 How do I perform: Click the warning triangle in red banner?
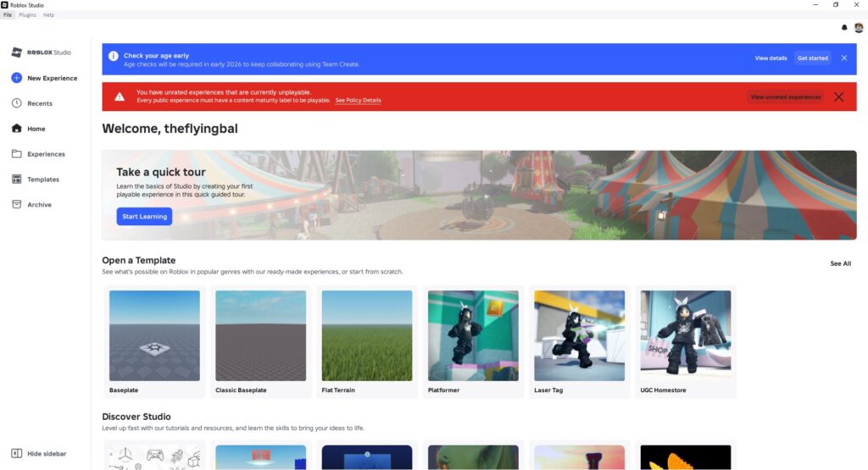pos(120,97)
